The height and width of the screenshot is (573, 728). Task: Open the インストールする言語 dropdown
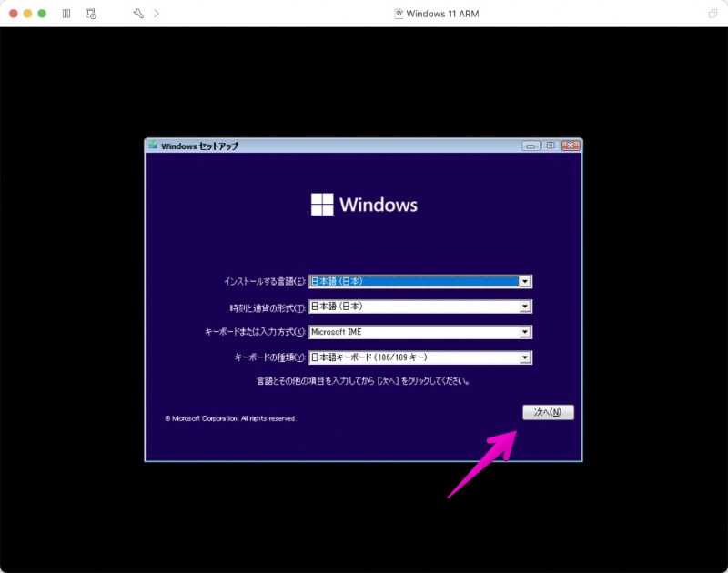[525, 281]
